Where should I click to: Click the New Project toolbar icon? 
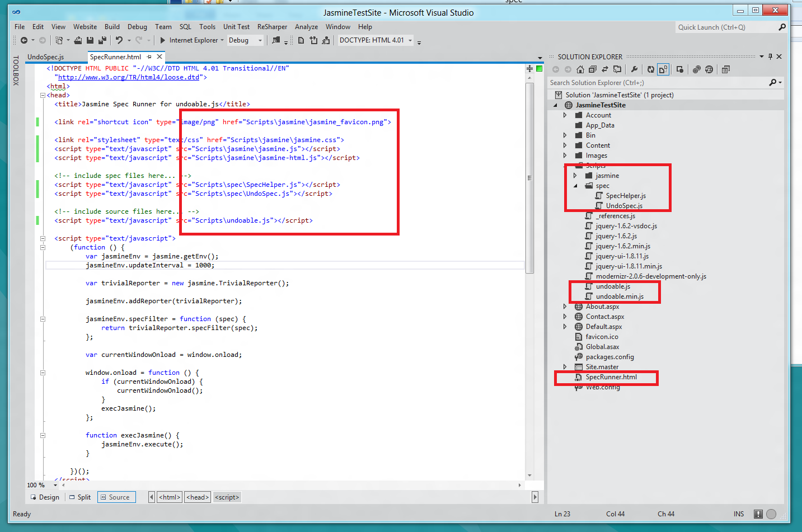pyautogui.click(x=59, y=40)
